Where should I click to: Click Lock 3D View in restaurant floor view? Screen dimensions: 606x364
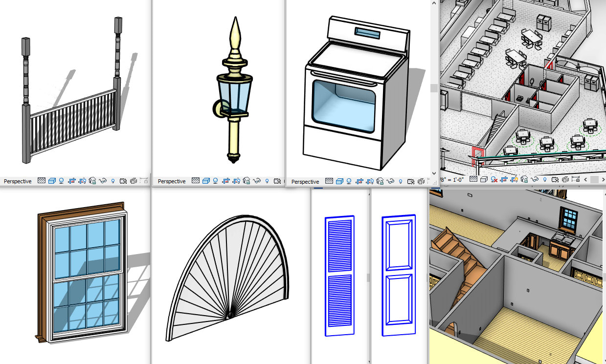pos(524,180)
